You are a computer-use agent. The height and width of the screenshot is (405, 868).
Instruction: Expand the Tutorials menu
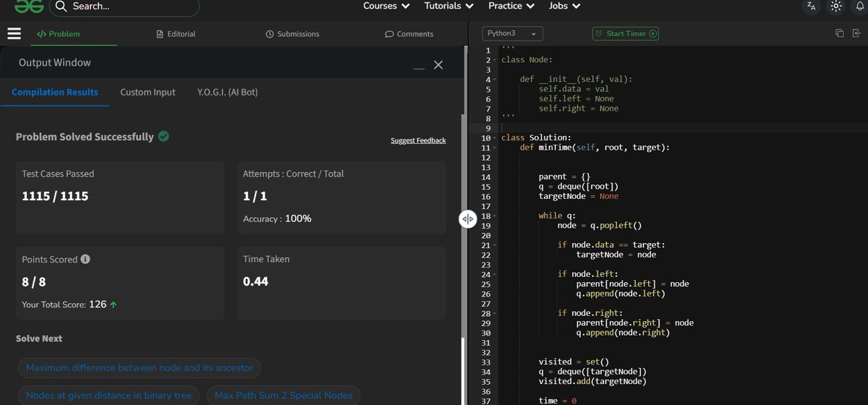449,6
